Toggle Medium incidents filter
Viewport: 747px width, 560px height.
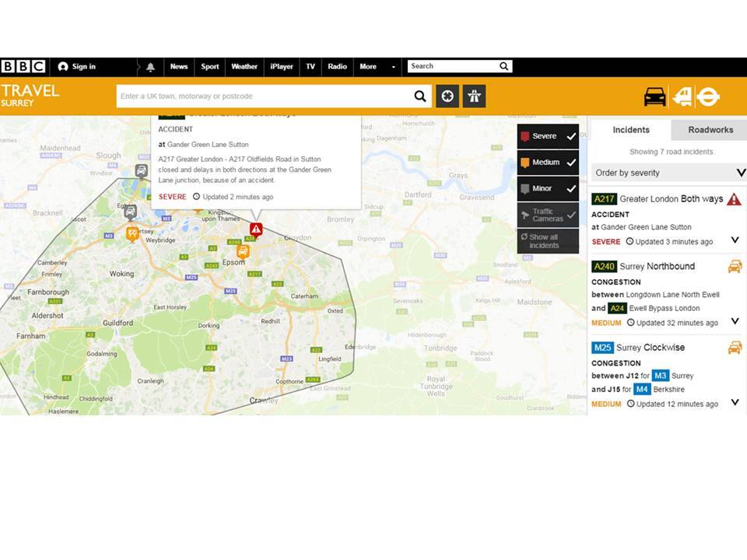coord(548,163)
